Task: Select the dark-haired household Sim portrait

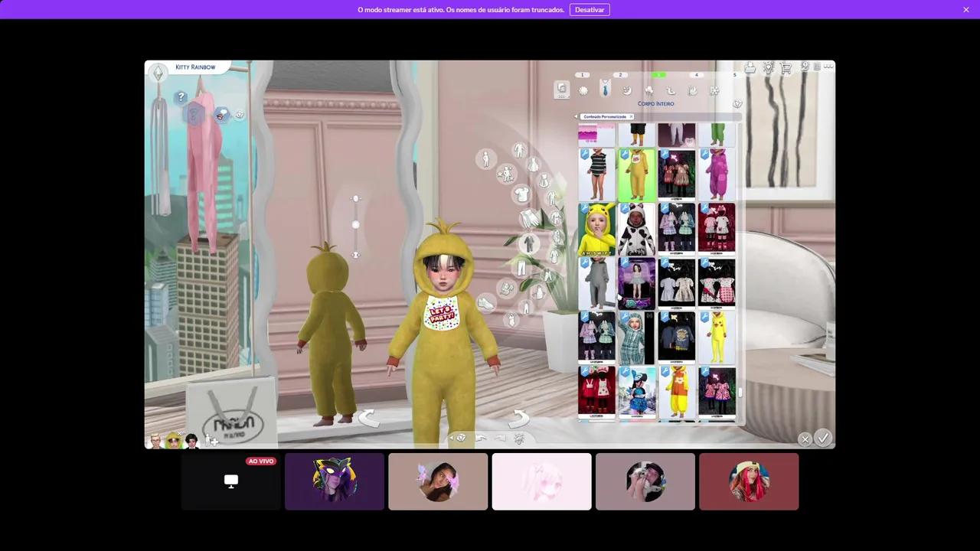Action: (x=191, y=441)
